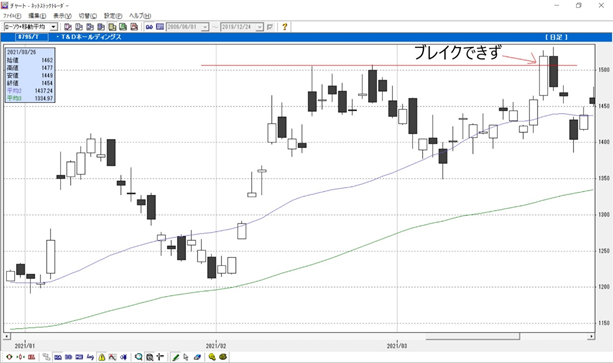Toggle the second magnifier zoom mode

click(x=149, y=357)
